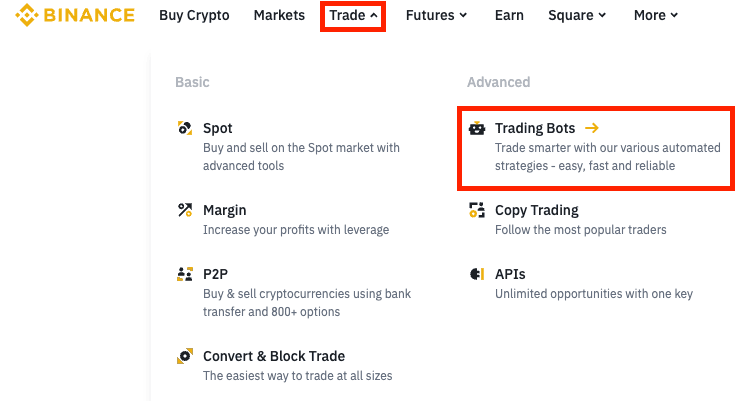The height and width of the screenshot is (401, 755).
Task: Click the APIs plug icon
Action: (x=477, y=274)
